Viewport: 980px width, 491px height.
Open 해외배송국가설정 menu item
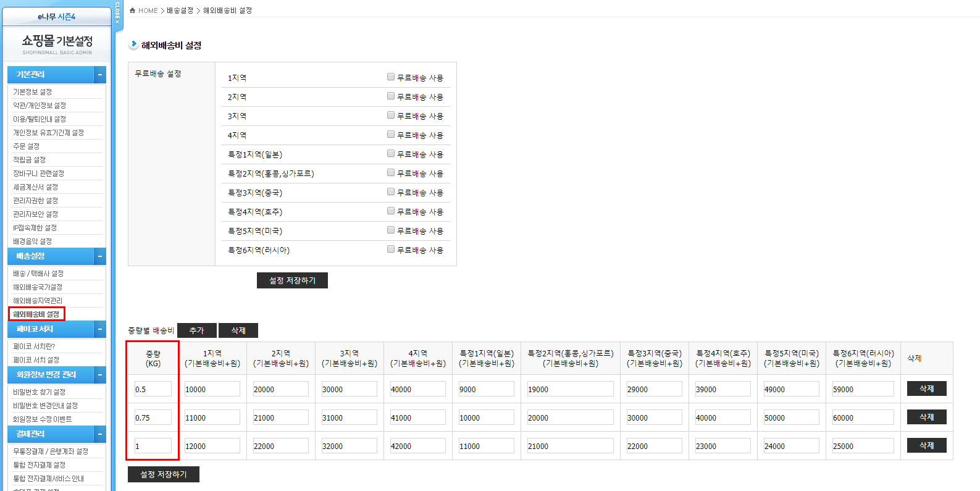tap(38, 287)
